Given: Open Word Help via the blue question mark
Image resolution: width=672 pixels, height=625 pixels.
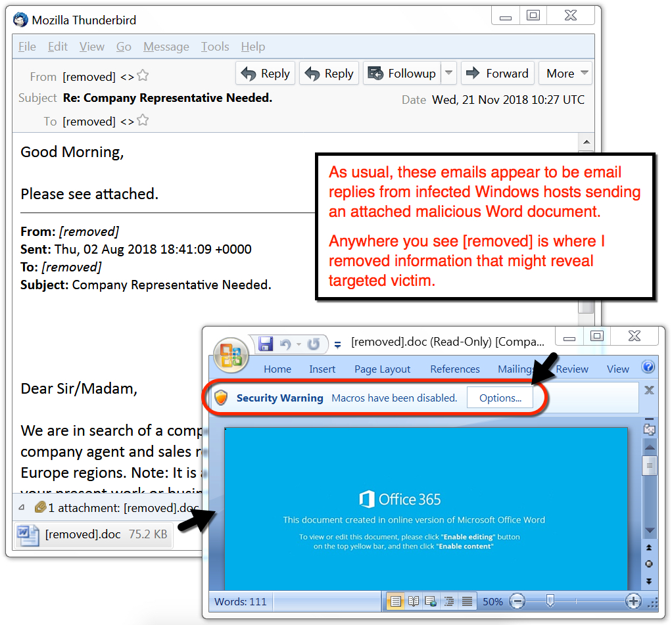Looking at the screenshot, I should [x=648, y=367].
